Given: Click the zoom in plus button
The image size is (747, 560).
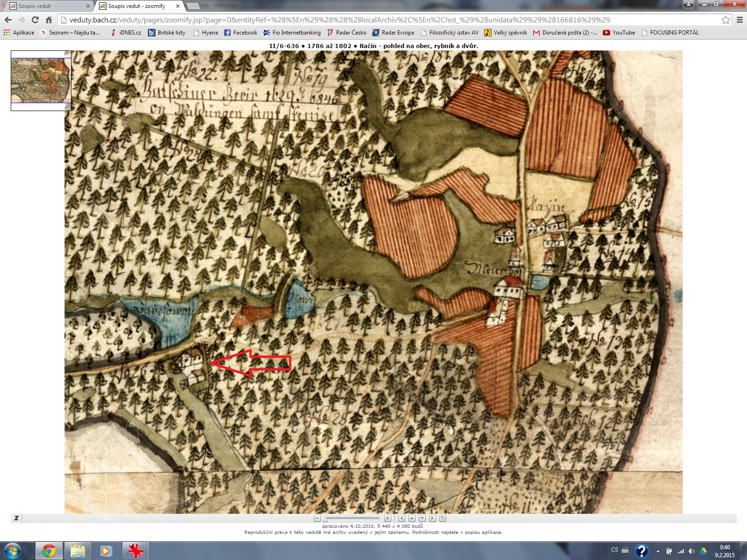Looking at the screenshot, I should tap(388, 518).
